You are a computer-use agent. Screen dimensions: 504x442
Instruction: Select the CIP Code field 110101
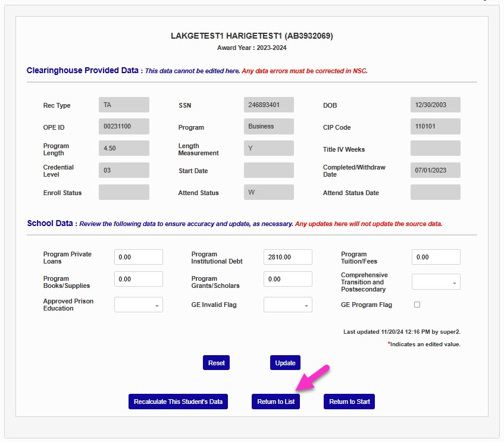436,126
